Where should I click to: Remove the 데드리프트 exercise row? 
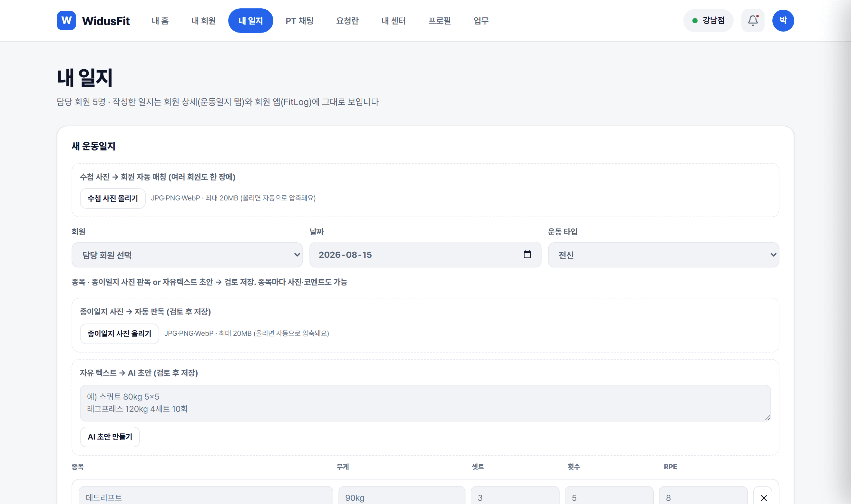[764, 498]
